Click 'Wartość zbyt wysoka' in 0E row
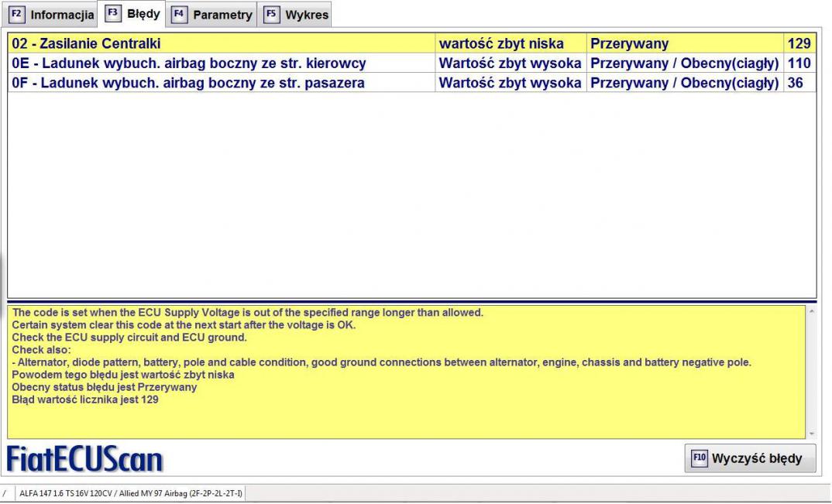 511,63
